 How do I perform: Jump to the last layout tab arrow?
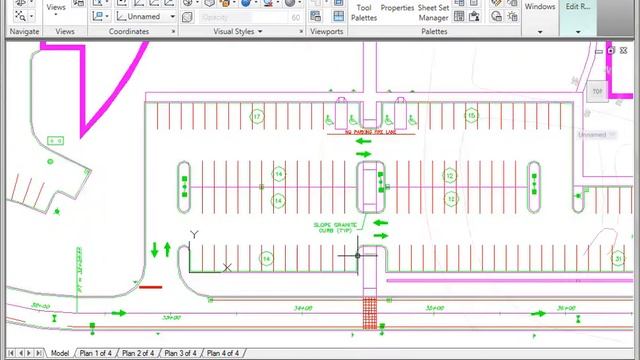[x=38, y=353]
